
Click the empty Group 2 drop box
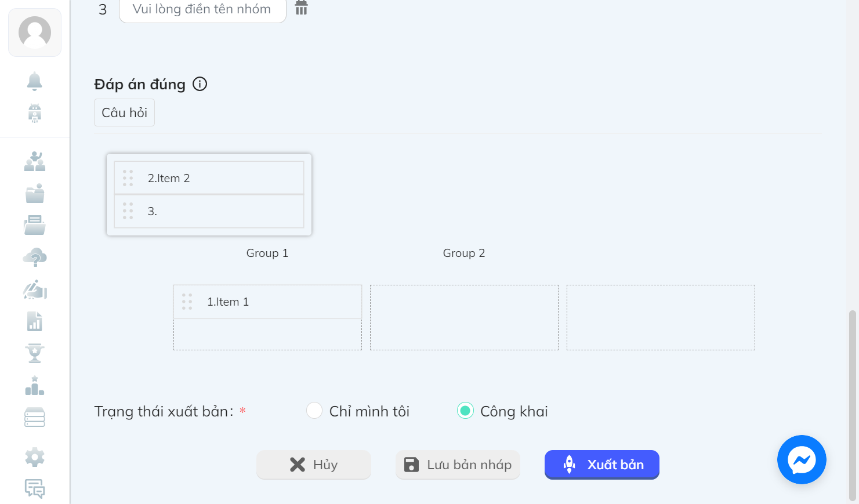[464, 317]
